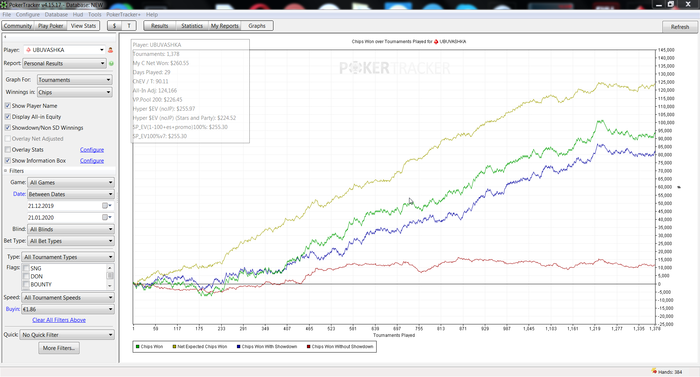Open the No Quick Filter dropdown
The width and height of the screenshot is (700, 377).
67,335
